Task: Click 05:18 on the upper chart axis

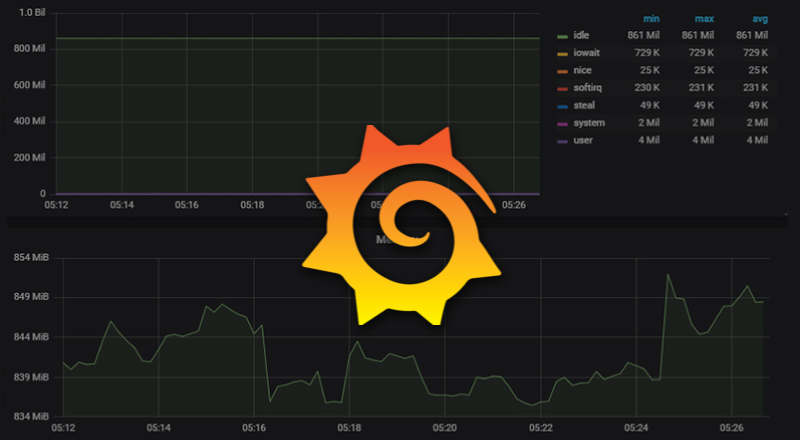Action: (x=252, y=205)
